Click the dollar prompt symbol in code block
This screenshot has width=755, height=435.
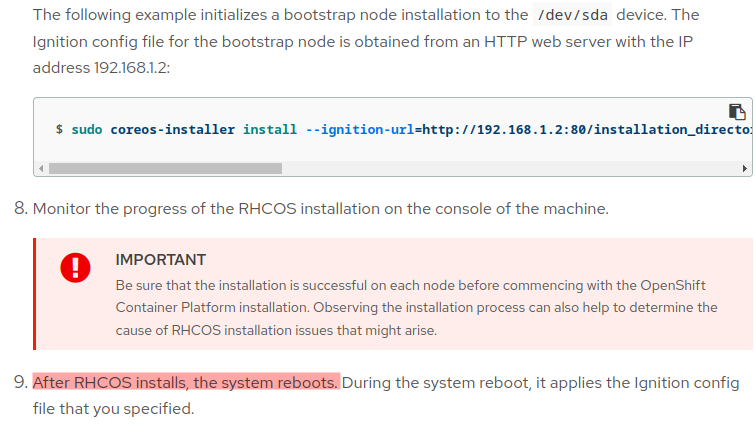[60, 130]
